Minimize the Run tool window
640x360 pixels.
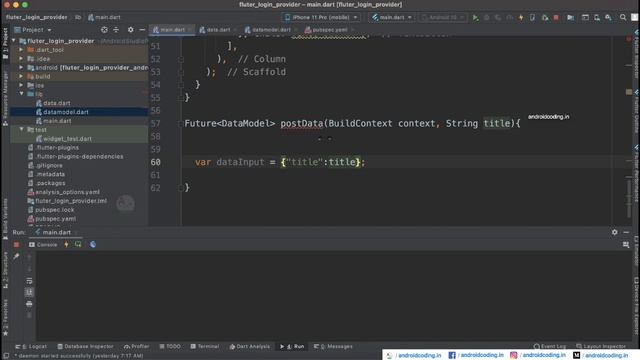coord(626,232)
